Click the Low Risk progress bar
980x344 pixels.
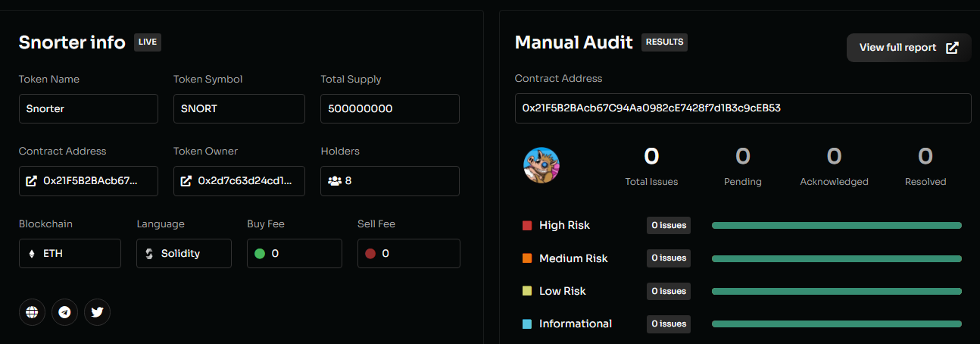(836, 291)
